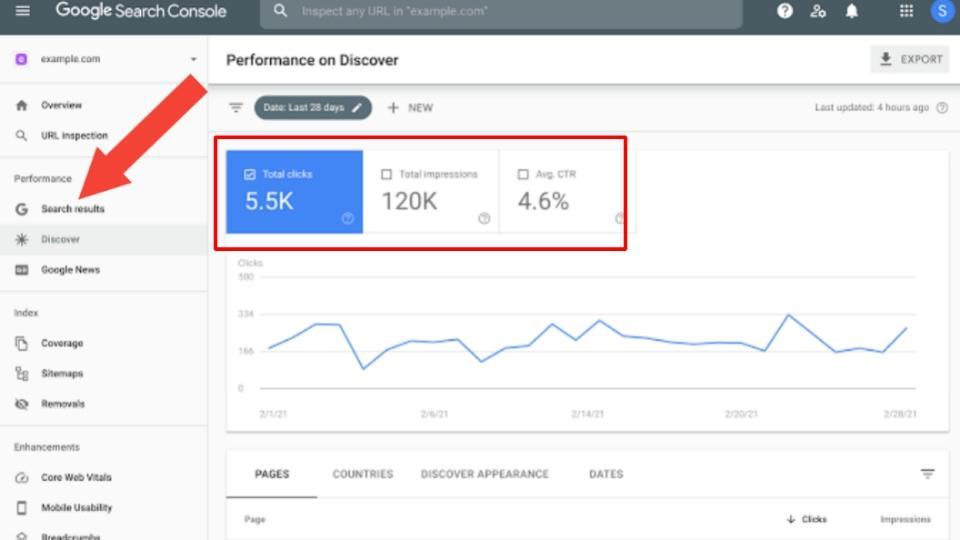Open the account avatar S
960x540 pixels.
[x=941, y=11]
